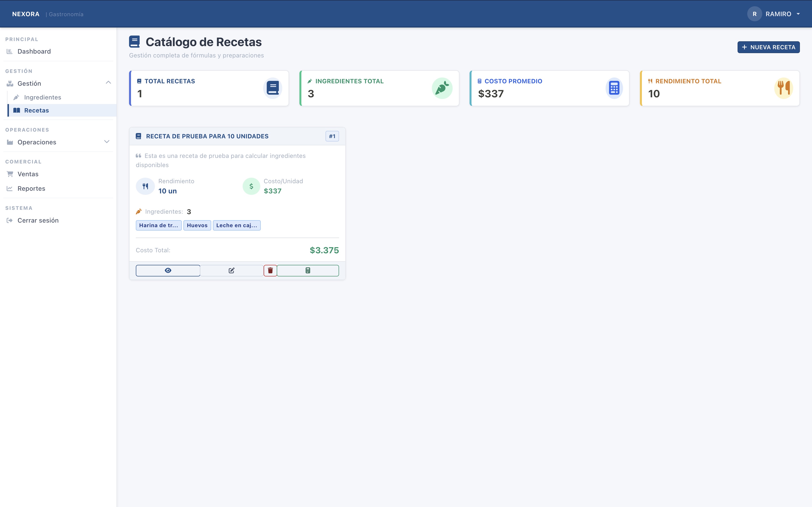Open Reportes in the sidebar
Screen dimensions: 812x507
click(x=31, y=189)
